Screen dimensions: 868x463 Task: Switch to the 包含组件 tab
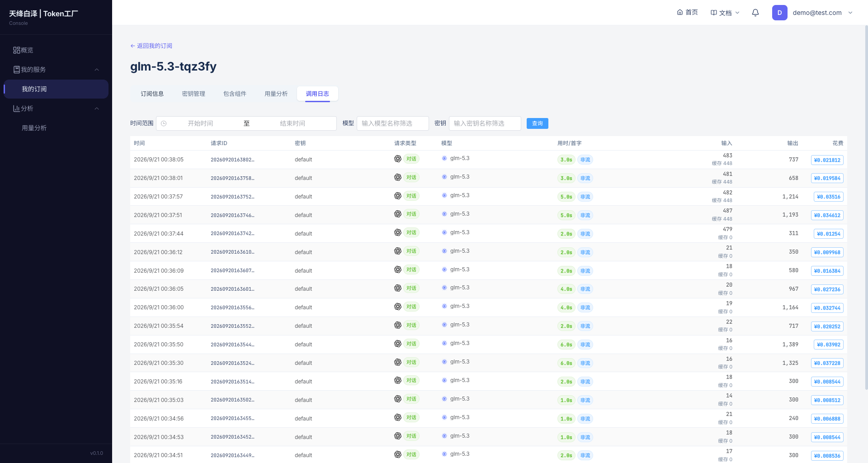(x=235, y=94)
